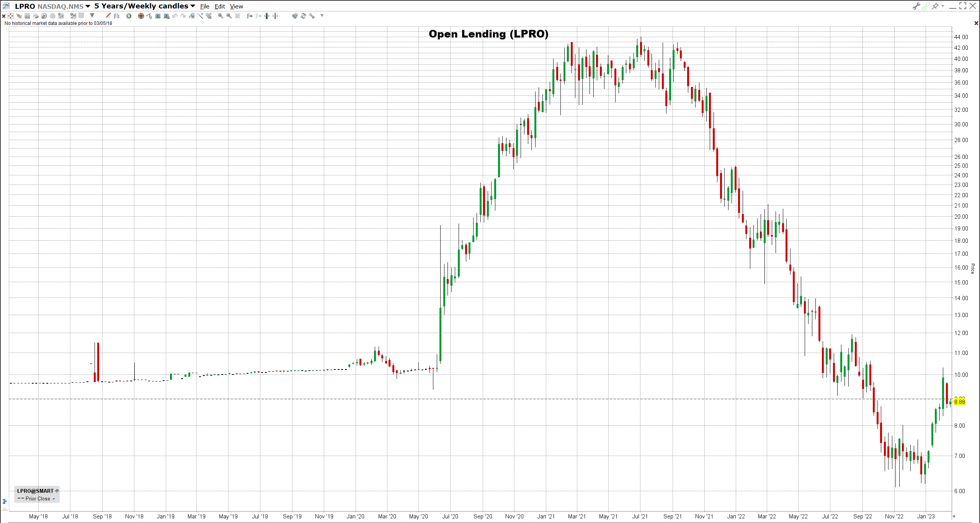Expand the toolbar overflow arrow
The image size is (980, 523).
[x=322, y=16]
